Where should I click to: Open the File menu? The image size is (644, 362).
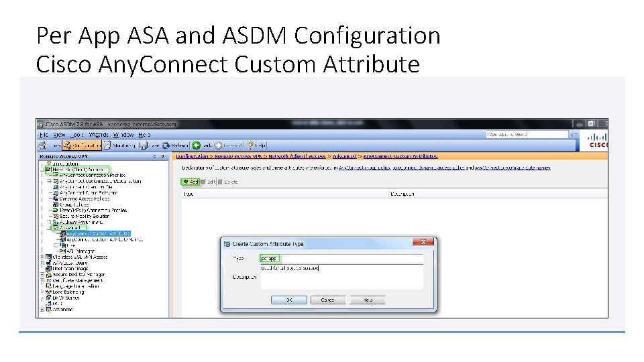click(44, 135)
